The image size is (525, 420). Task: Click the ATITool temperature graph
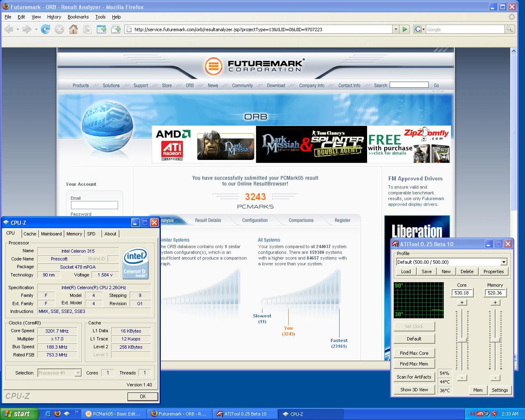coord(419,300)
